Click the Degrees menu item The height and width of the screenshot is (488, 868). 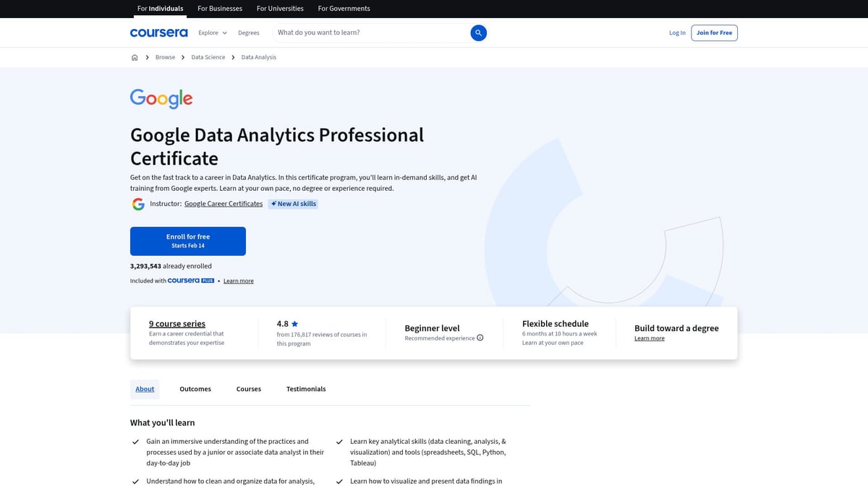[248, 33]
